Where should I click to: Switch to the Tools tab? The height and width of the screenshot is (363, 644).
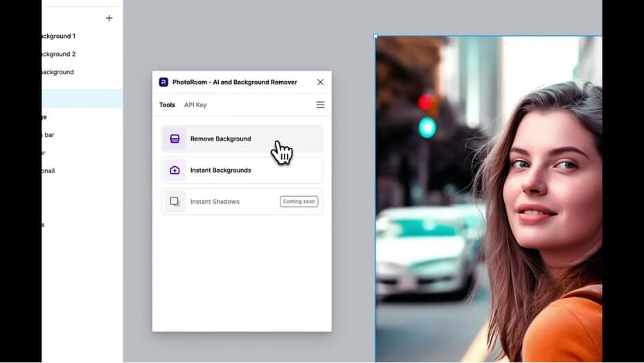pos(167,105)
